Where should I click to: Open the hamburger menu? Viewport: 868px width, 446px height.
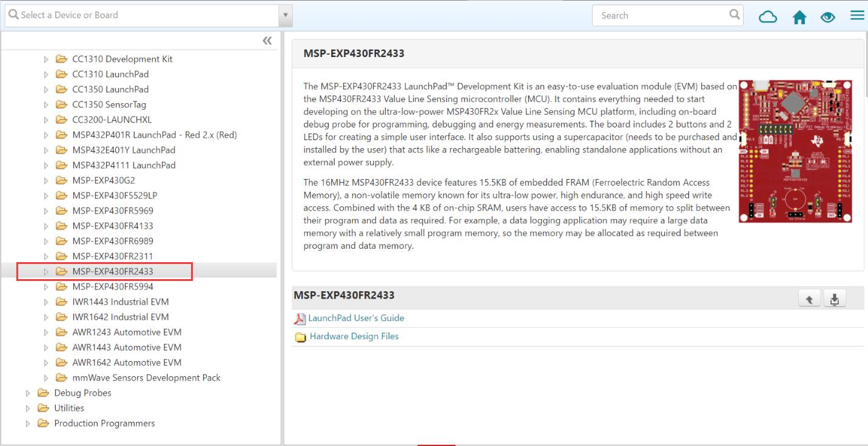[x=857, y=16]
